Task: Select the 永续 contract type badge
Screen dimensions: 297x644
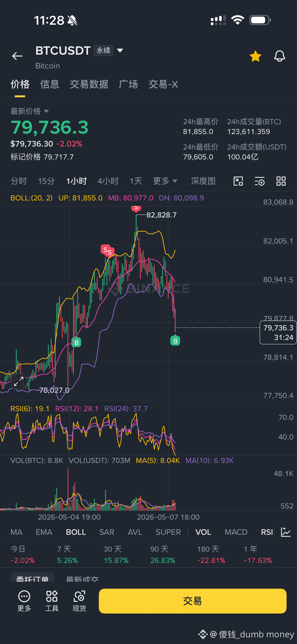Action: pyautogui.click(x=103, y=51)
